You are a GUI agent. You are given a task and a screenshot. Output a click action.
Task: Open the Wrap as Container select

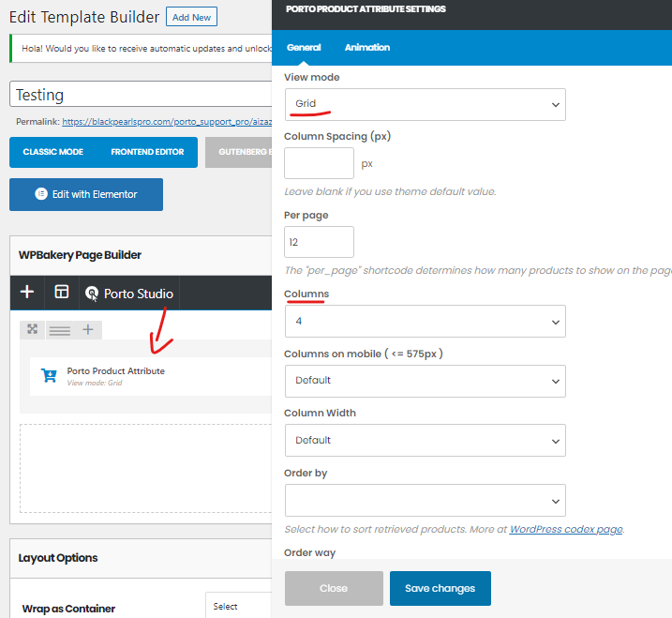239,605
